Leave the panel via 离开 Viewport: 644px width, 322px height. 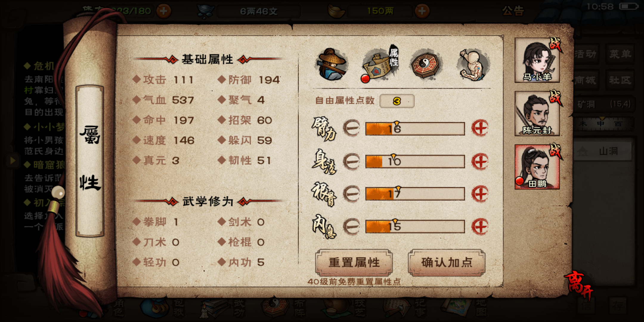(x=578, y=285)
